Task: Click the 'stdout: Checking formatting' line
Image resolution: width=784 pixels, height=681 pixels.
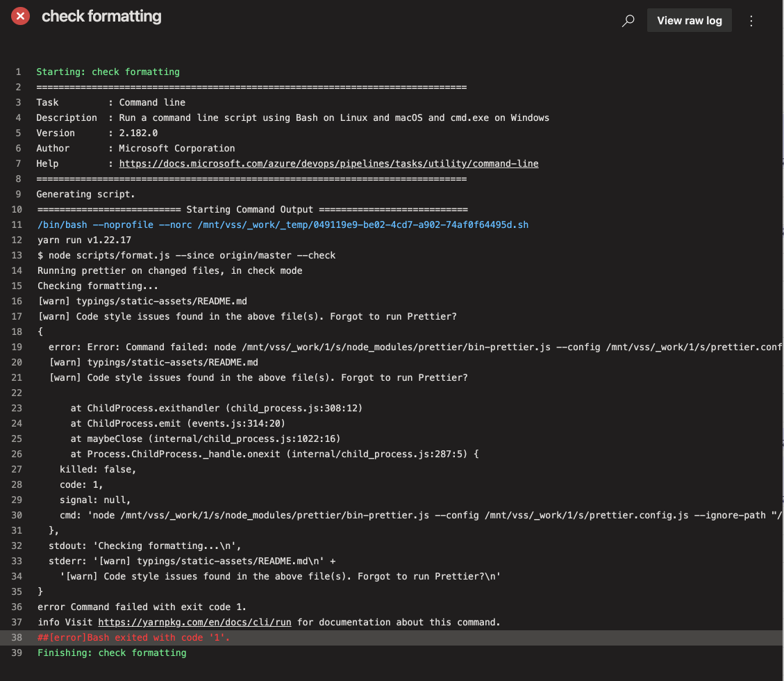Action: pos(145,545)
